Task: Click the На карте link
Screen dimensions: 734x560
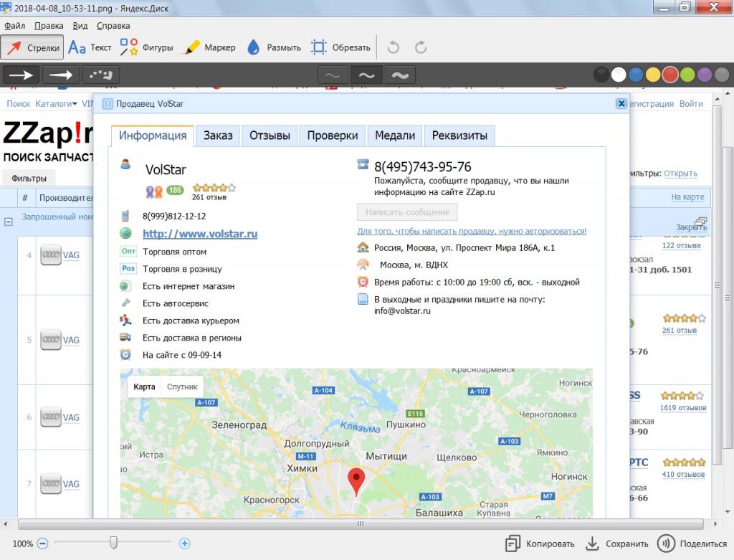Action: click(x=687, y=197)
